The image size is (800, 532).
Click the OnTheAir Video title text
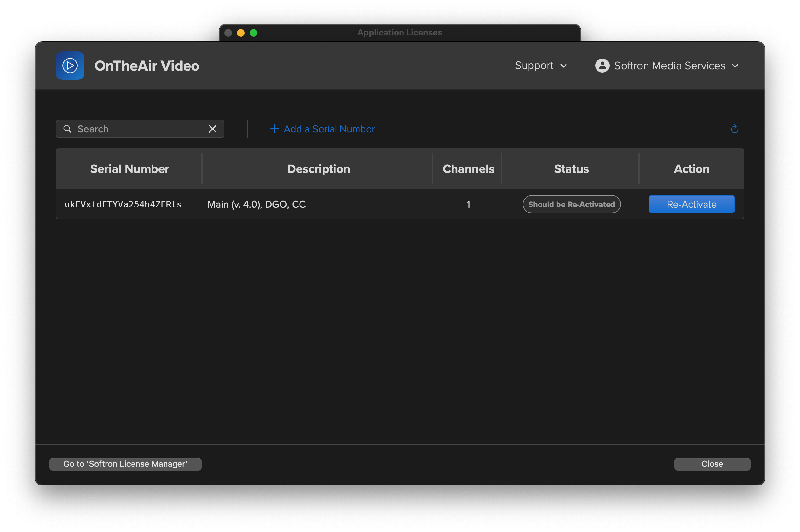(x=147, y=66)
